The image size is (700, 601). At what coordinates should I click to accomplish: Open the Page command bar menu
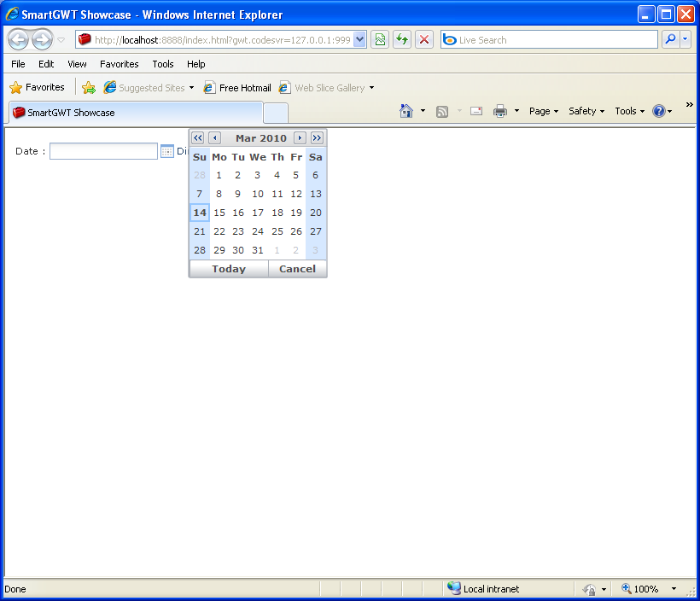pos(544,111)
